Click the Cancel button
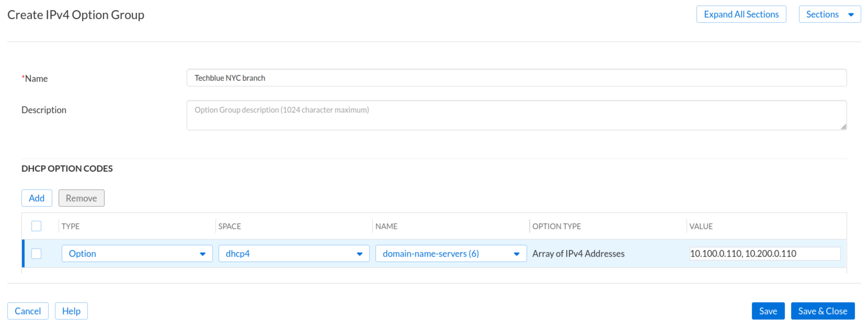The image size is (868, 324). (28, 310)
